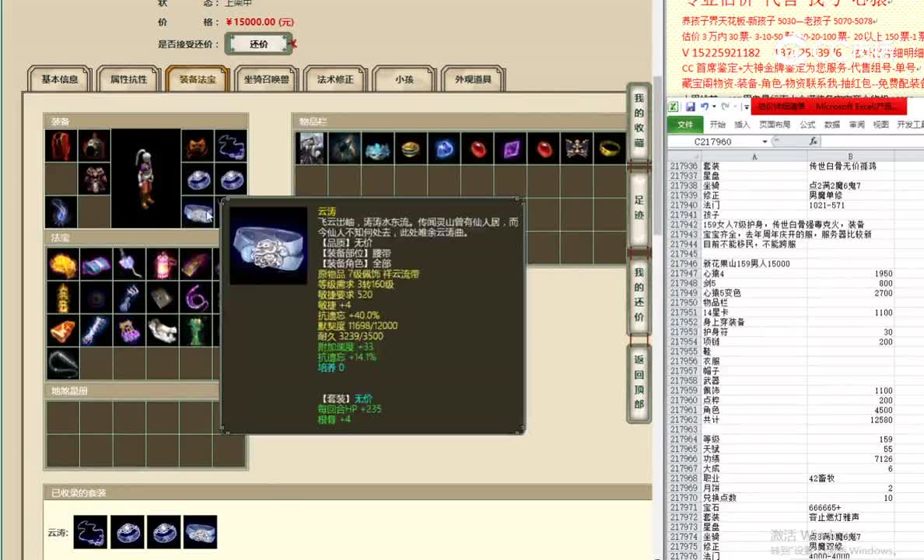The height and width of the screenshot is (560, 924).
Task: Select the purple whip coil treasure
Action: (196, 297)
